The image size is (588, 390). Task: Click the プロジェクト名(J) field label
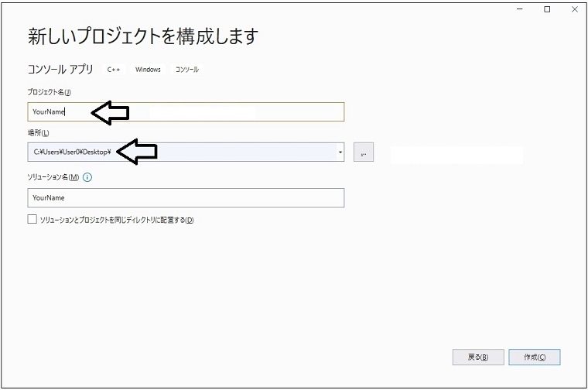pyautogui.click(x=48, y=92)
